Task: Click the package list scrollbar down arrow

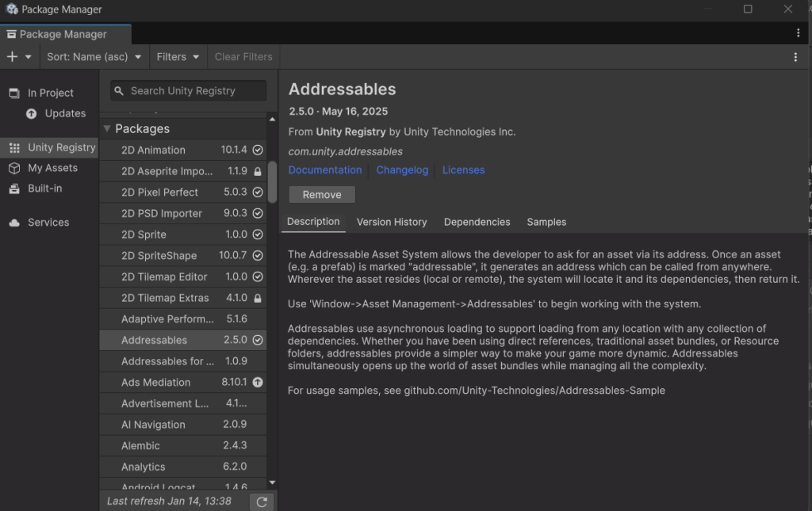Action: point(272,482)
